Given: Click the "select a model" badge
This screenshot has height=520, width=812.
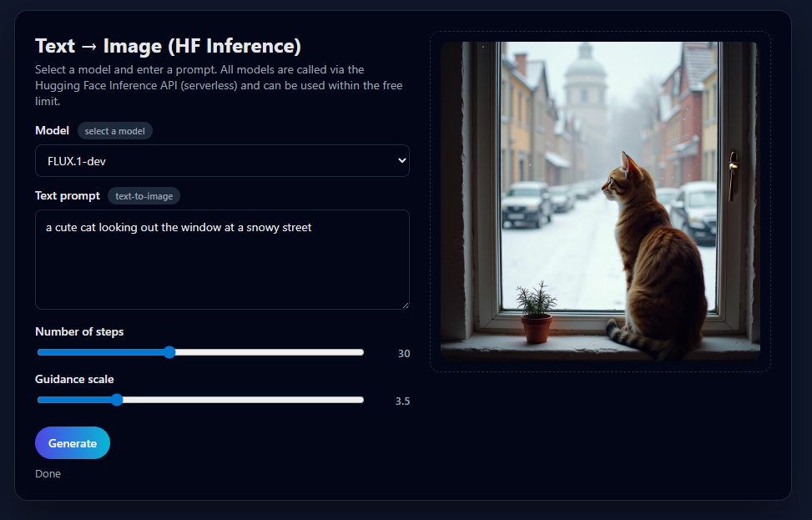Looking at the screenshot, I should (x=115, y=131).
